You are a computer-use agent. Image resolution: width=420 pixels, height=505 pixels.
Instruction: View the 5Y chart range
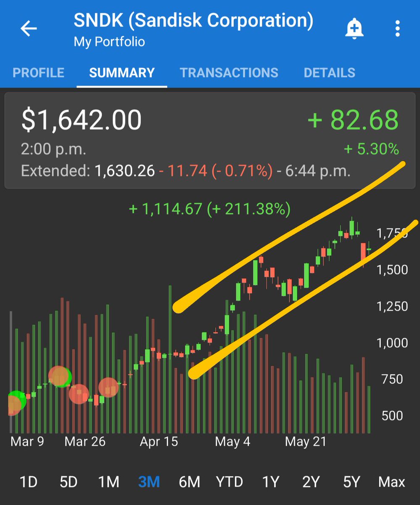[351, 482]
